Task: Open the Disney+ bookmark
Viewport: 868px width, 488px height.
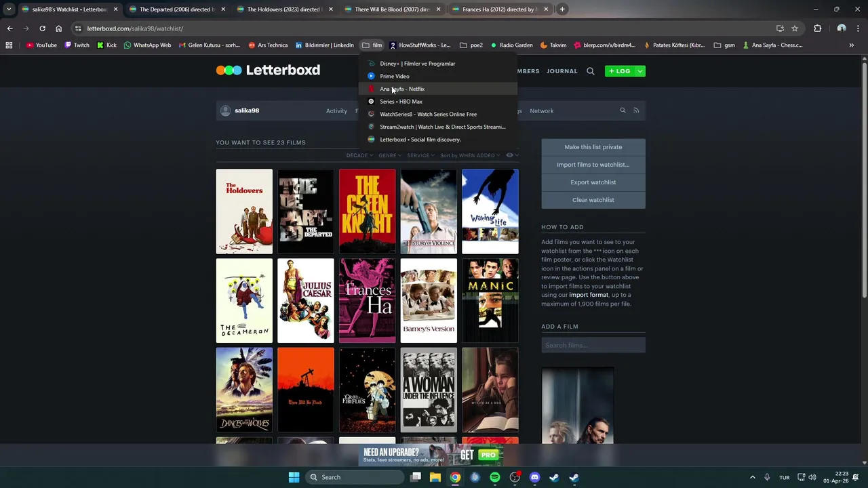Action: point(437,64)
